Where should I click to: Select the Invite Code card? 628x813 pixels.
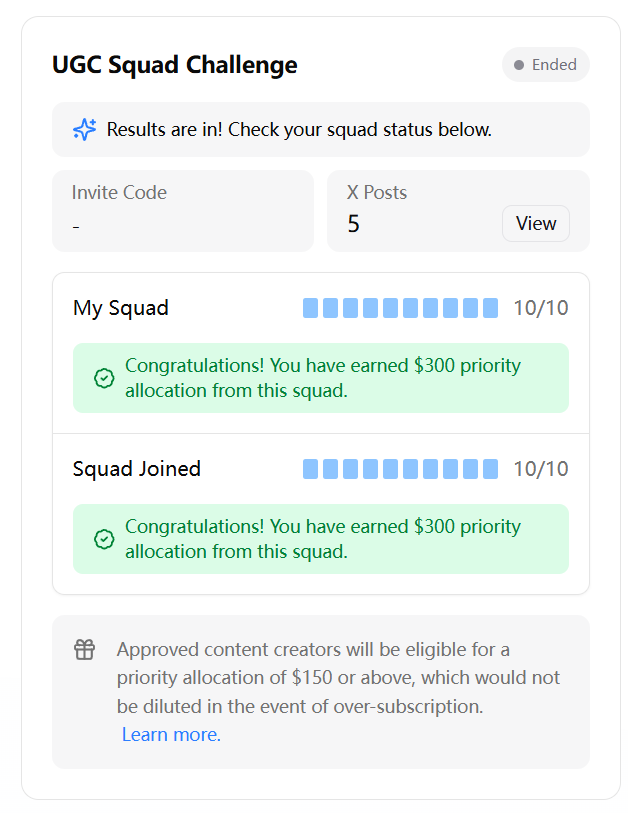[183, 211]
